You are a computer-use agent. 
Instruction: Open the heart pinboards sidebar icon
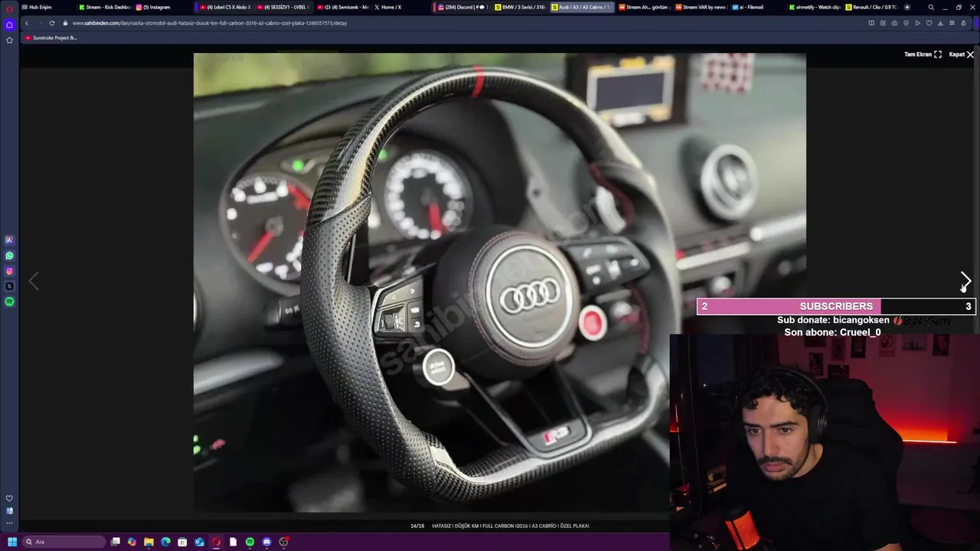click(x=9, y=498)
